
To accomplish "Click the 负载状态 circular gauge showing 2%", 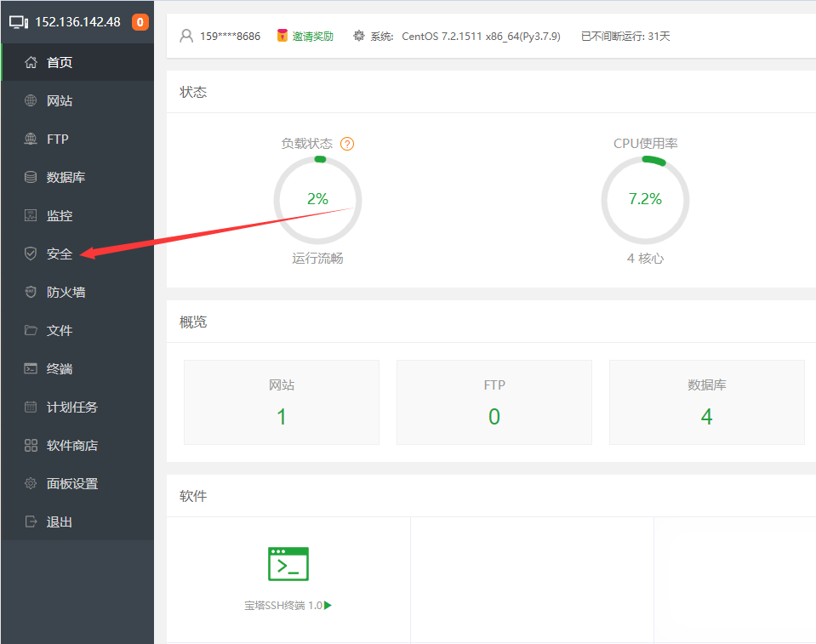I will (x=317, y=200).
